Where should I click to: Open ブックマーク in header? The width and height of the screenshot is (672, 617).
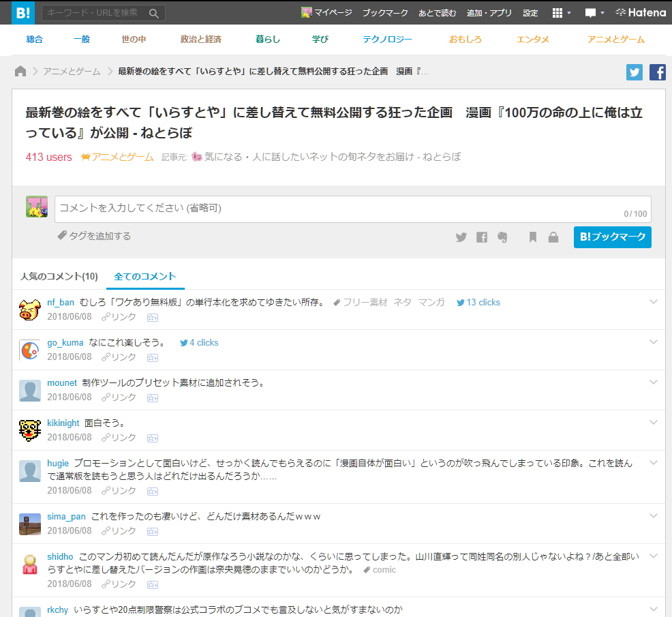(385, 13)
